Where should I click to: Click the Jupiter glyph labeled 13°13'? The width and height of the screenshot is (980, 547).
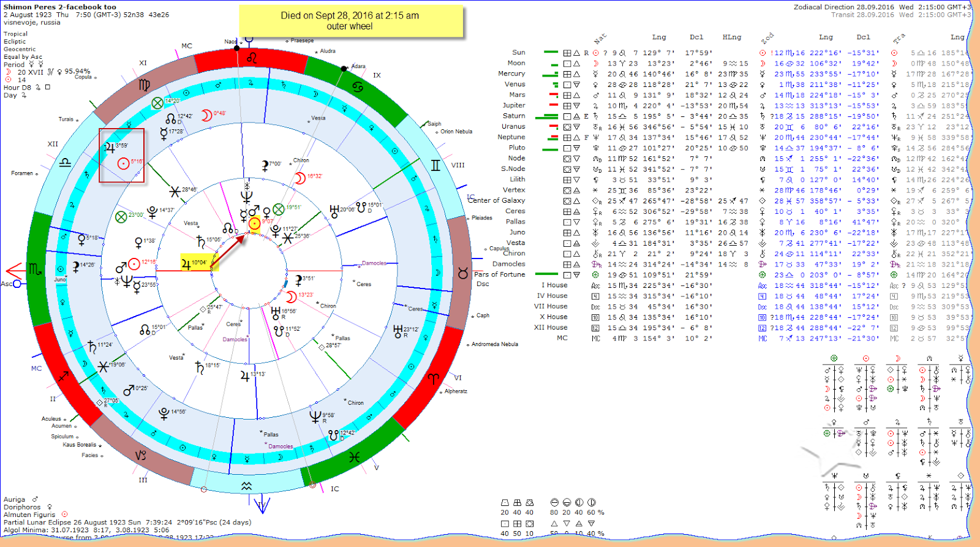244,375
